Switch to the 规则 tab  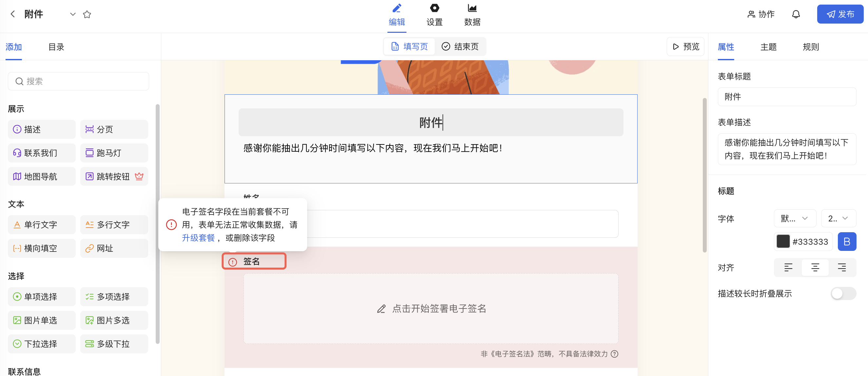[811, 47]
